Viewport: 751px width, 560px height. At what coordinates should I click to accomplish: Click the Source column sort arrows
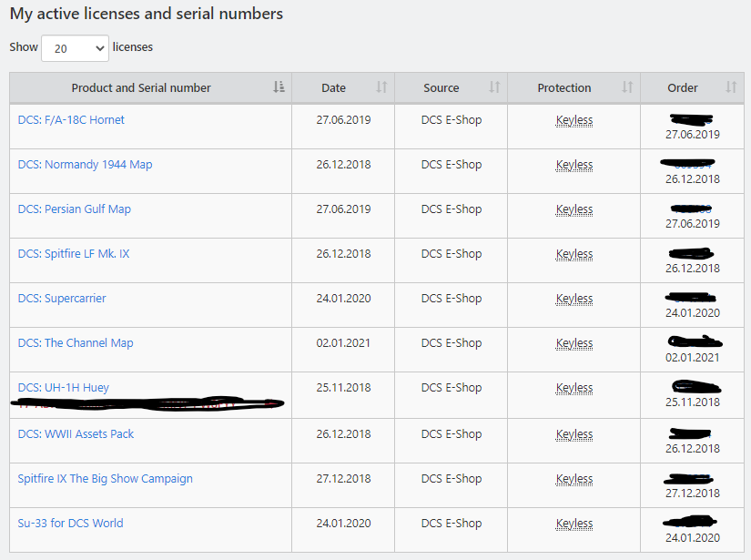pyautogui.click(x=494, y=87)
